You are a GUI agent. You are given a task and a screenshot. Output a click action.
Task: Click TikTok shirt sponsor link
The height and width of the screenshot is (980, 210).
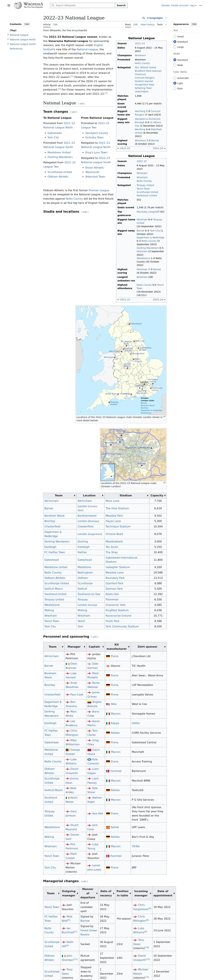click(136, 846)
